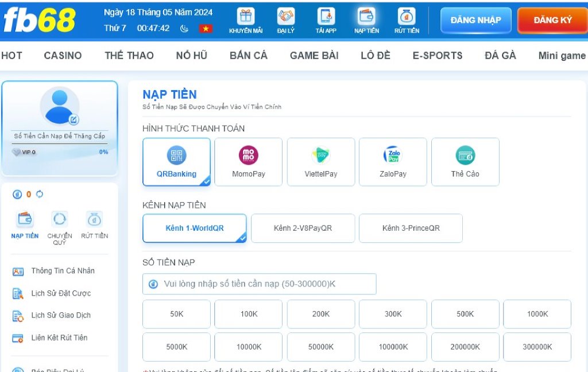This screenshot has width=588, height=372.
Task: Switch to Kênh 2-V8PayQR channel
Action: click(303, 228)
